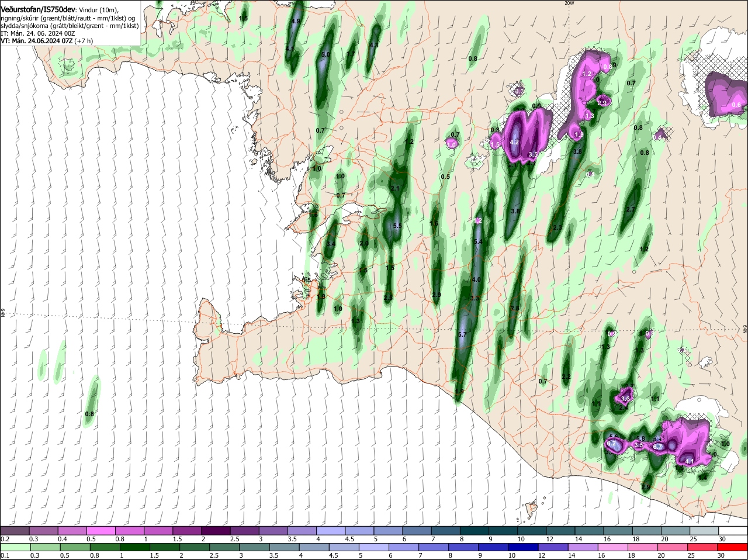Click the darkest green rain-legend swatch labeled 1
Image resolution: width=748 pixels, height=560 pixels.
coord(134,547)
